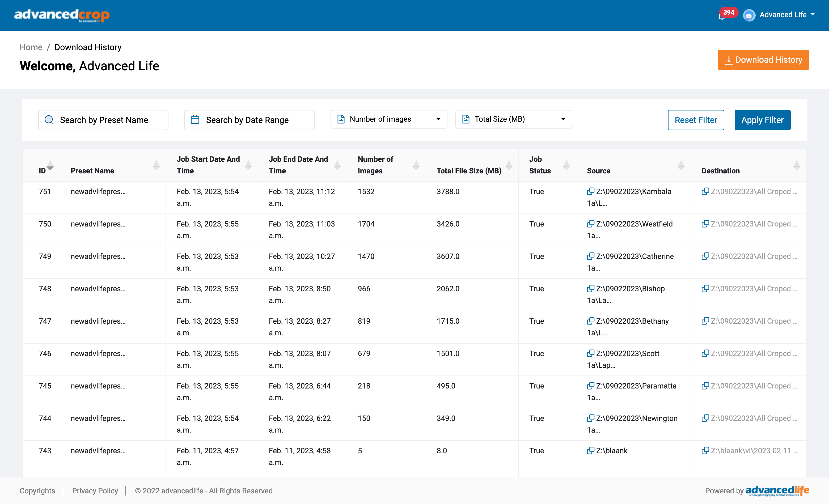Screen dimensions: 829x504
Task: Open Copyrights footer link
Action: click(37, 490)
